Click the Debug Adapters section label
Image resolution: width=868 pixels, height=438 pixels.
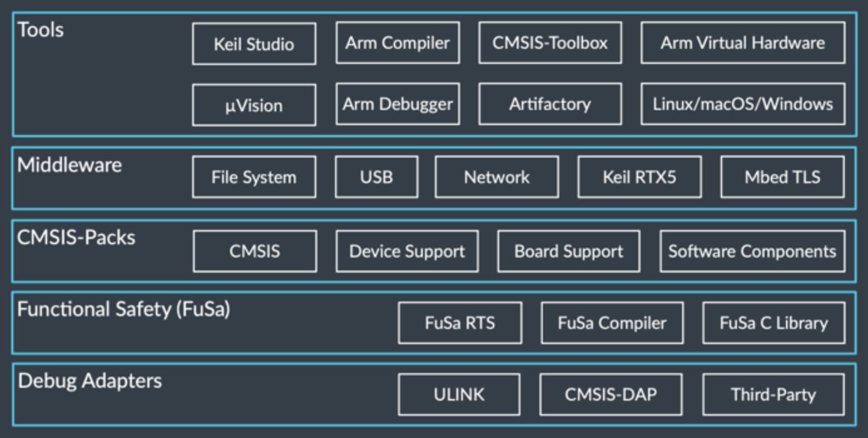pos(90,380)
